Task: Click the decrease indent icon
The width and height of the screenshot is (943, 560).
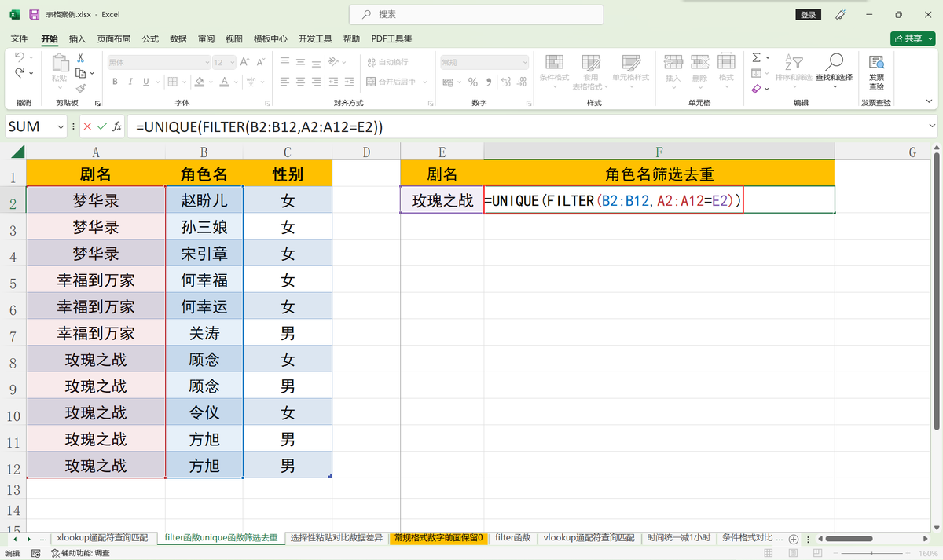Action: 332,82
